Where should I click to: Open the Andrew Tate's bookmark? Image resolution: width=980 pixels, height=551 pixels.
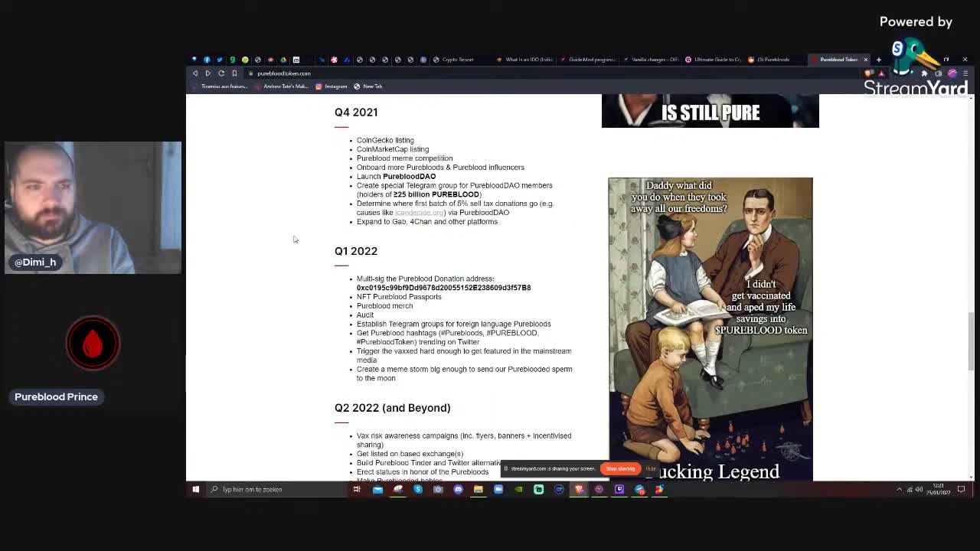281,86
